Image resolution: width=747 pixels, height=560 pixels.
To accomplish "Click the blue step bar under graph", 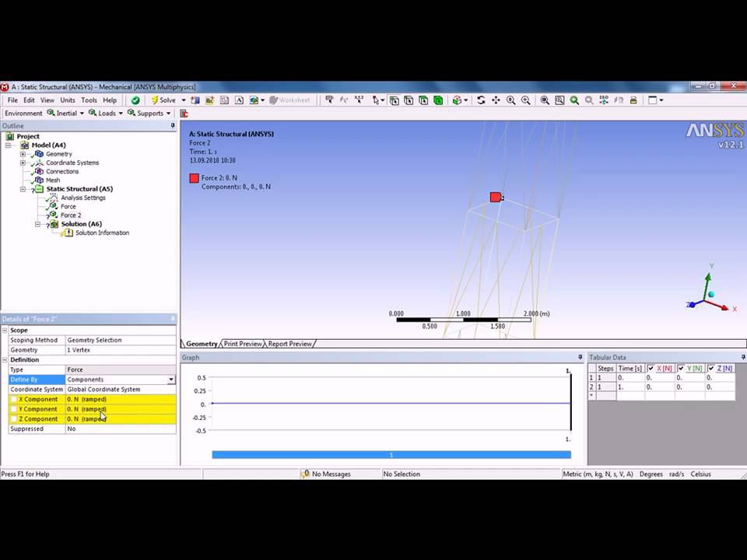I will [391, 455].
